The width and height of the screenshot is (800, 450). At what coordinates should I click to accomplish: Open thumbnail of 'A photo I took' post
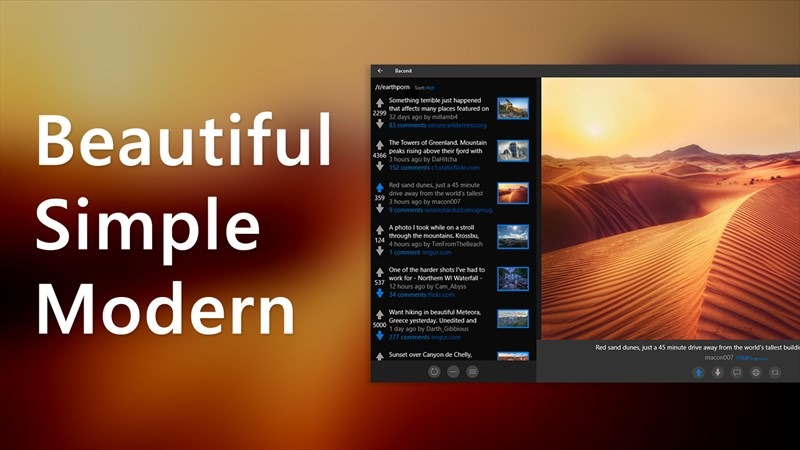tap(513, 236)
